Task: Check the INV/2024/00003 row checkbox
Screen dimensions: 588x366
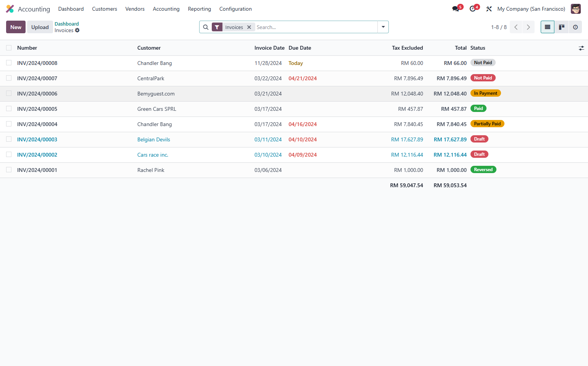Action: coord(9,139)
